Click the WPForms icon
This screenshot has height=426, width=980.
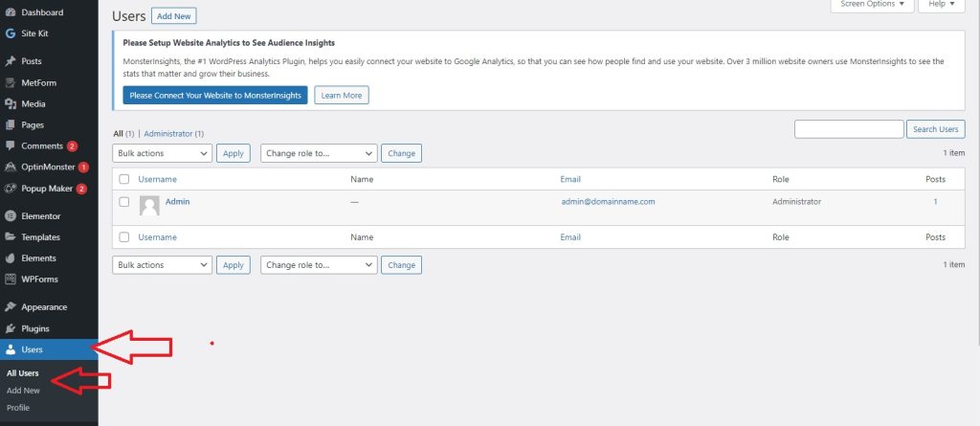tap(10, 279)
